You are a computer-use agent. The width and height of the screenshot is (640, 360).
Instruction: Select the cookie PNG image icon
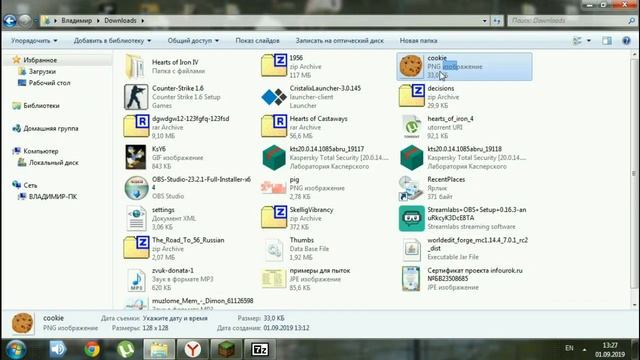pyautogui.click(x=411, y=66)
